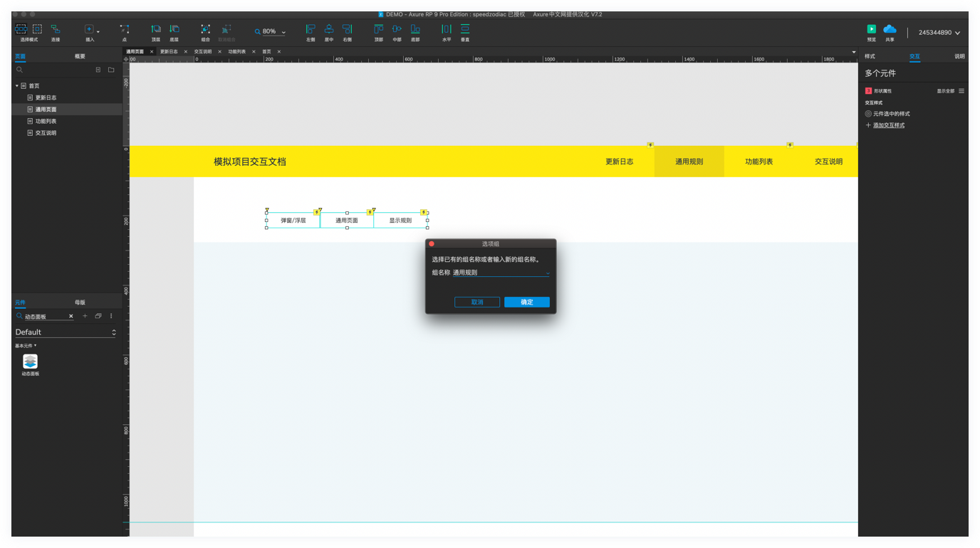Align selection to 底部
Viewport: 980px width, 548px height.
pos(415,32)
